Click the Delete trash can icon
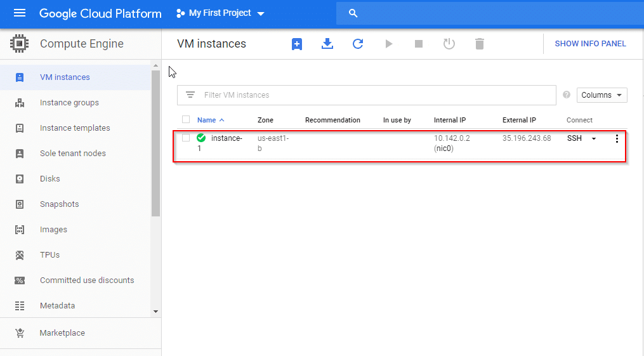Image resolution: width=644 pixels, height=356 pixels. tap(479, 44)
